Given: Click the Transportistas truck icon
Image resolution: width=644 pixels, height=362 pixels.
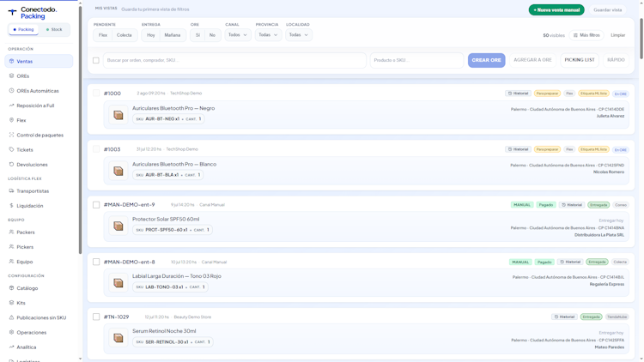Looking at the screenshot, I should click(x=11, y=190).
